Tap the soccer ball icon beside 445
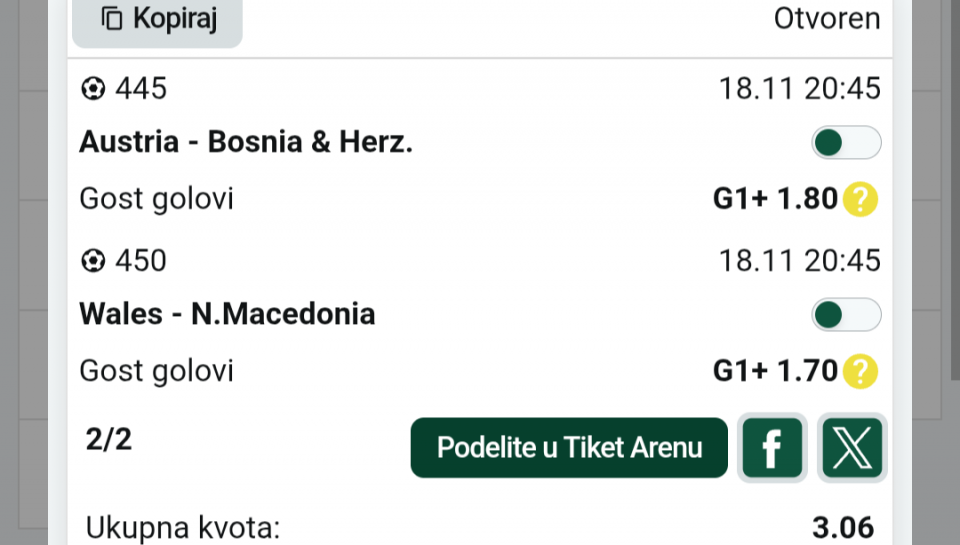The height and width of the screenshot is (545, 960). pyautogui.click(x=93, y=90)
